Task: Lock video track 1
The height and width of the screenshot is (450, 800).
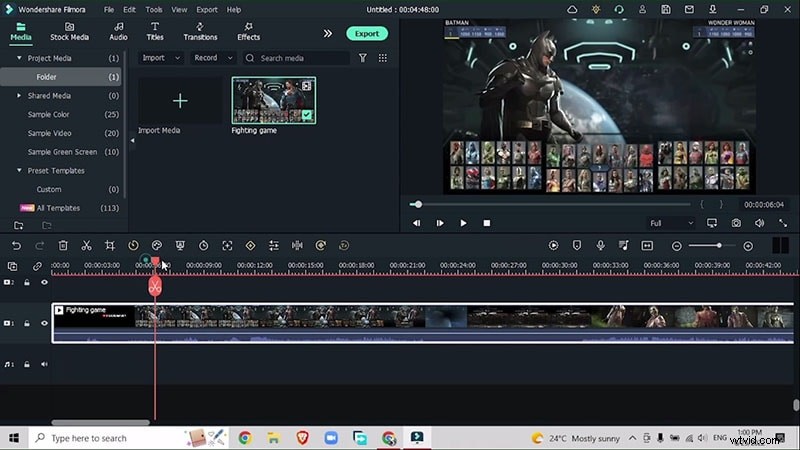Action: [27, 323]
